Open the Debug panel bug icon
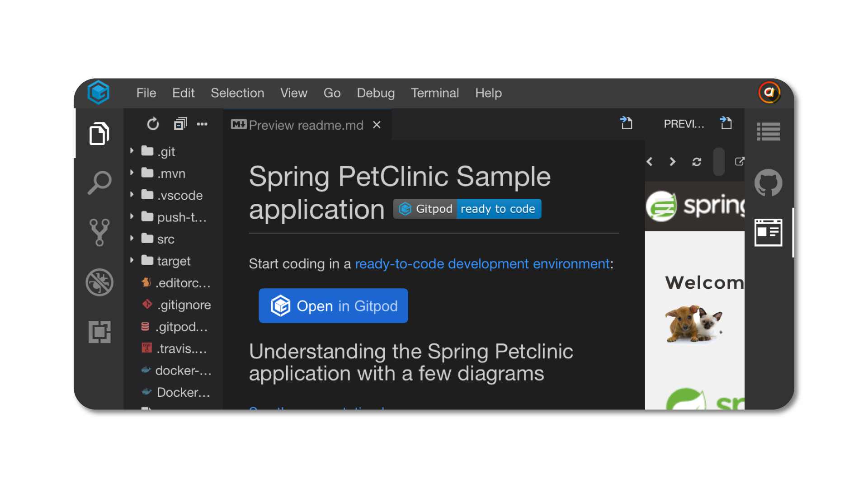The height and width of the screenshot is (488, 868). [99, 282]
